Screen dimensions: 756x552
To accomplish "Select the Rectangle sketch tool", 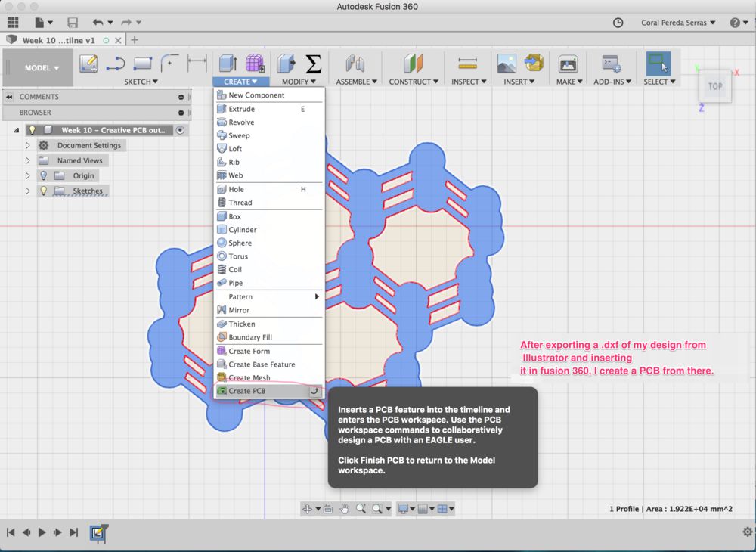I will pyautogui.click(x=143, y=64).
